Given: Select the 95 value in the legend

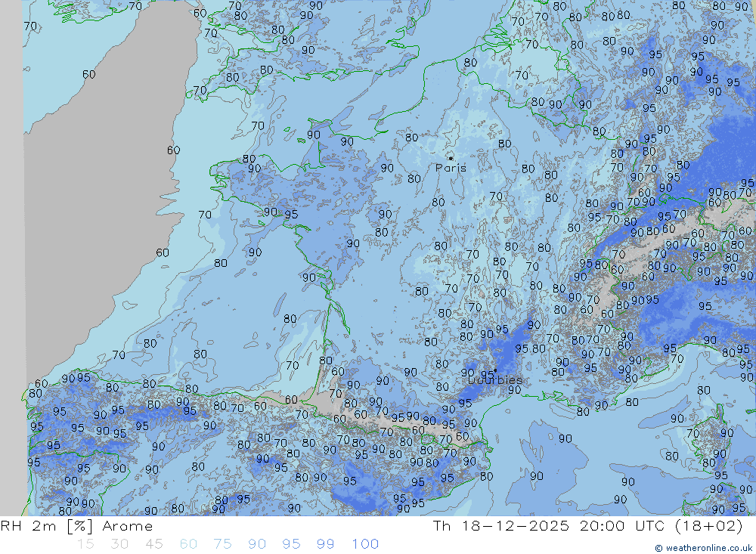Looking at the screenshot, I should pos(291,544).
